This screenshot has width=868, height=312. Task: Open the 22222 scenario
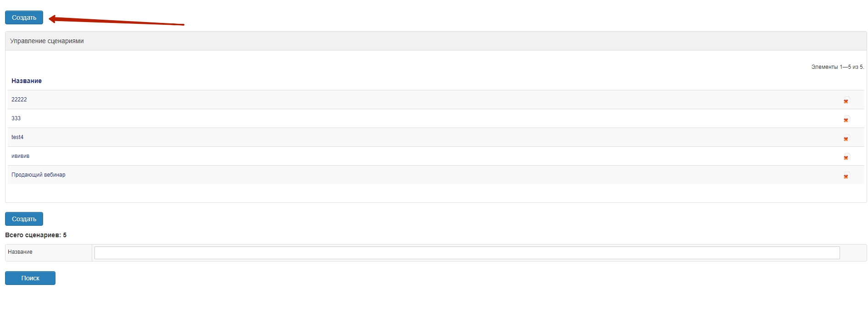tap(19, 100)
